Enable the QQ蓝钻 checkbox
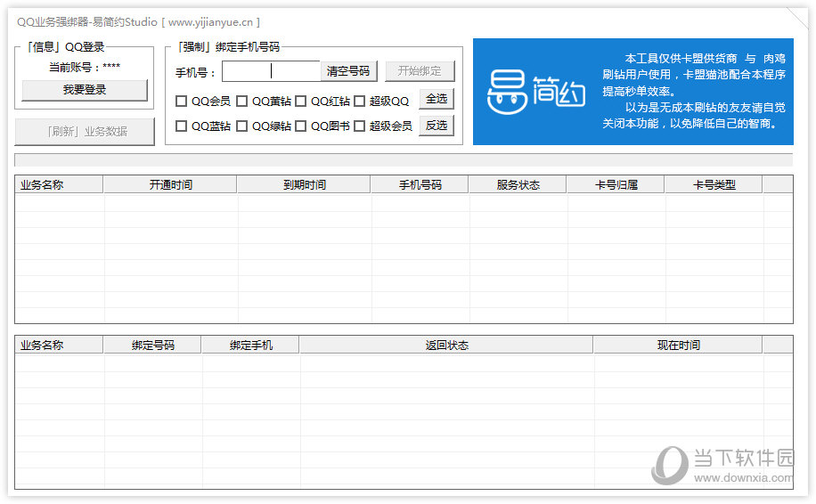This screenshot has height=504, width=816. tap(182, 126)
